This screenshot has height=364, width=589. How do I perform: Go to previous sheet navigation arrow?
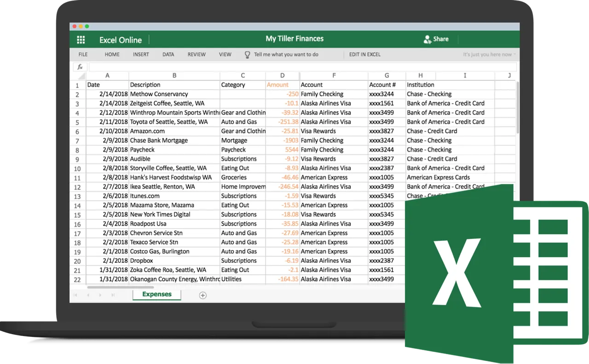click(88, 295)
